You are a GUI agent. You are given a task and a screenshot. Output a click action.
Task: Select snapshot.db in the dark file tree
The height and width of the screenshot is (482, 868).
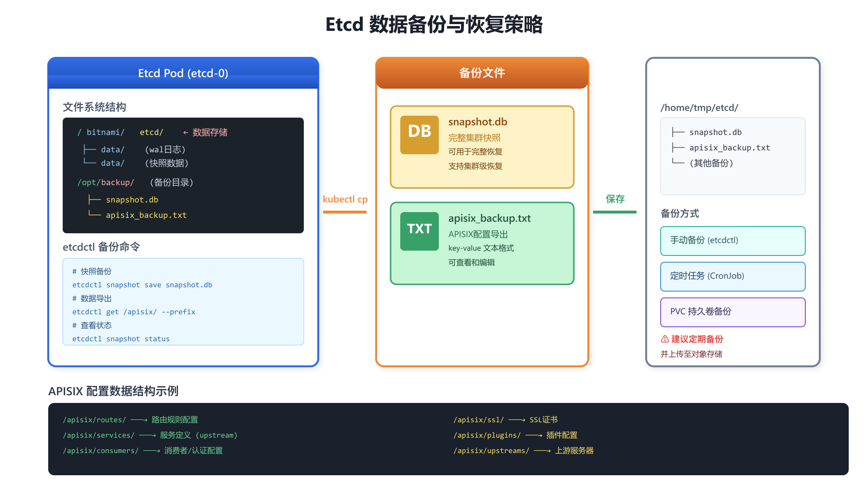coord(132,200)
